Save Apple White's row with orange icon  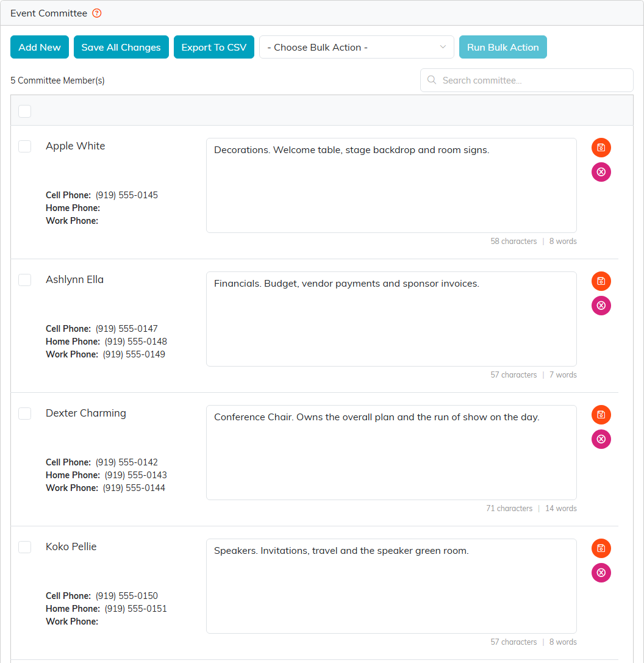tap(601, 148)
